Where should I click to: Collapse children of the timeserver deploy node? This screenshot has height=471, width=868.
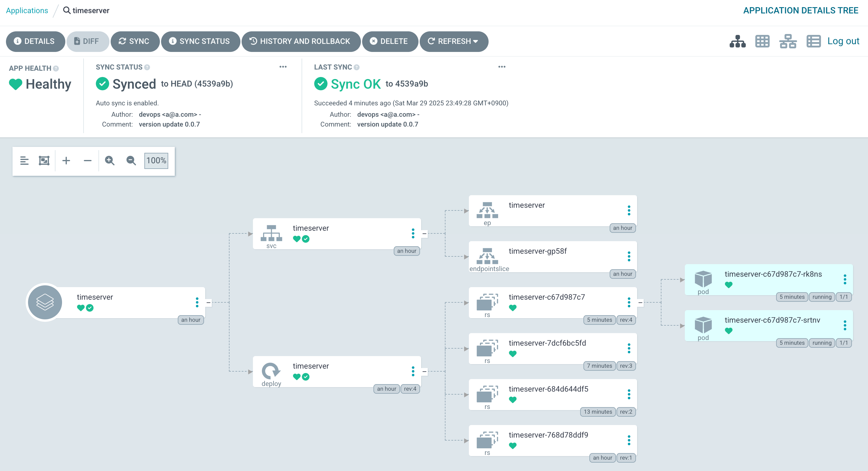click(x=424, y=372)
